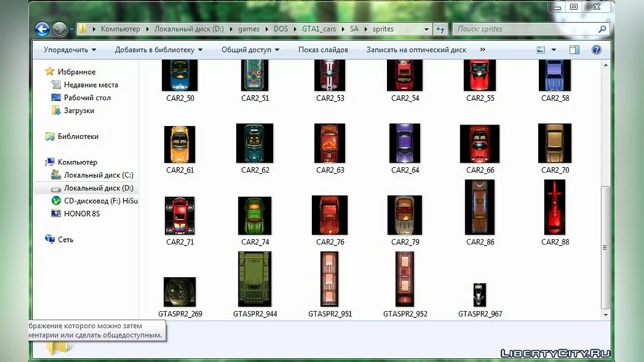644x362 pixels.
Task: Open HONOR 8S device
Action: point(82,213)
